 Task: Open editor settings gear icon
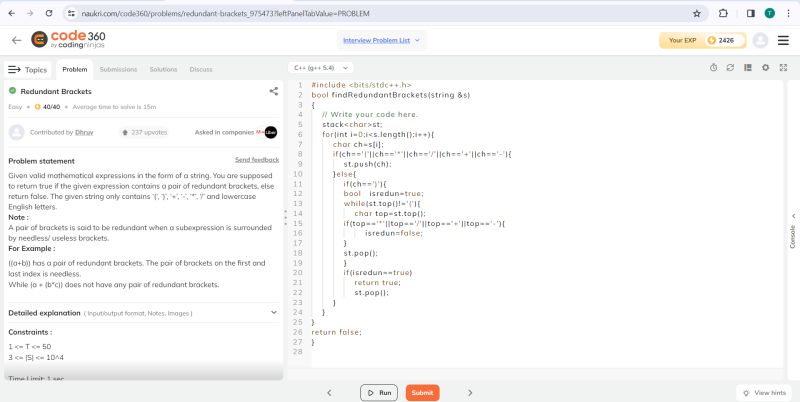(765, 68)
